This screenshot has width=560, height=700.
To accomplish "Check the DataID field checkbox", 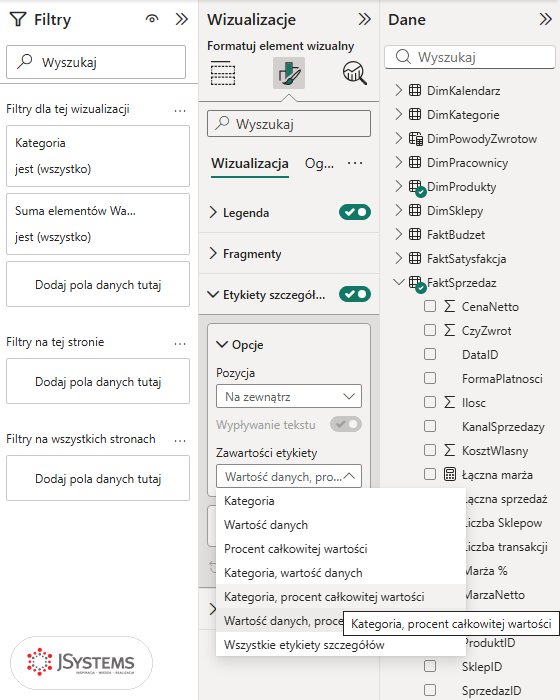I will click(430, 354).
